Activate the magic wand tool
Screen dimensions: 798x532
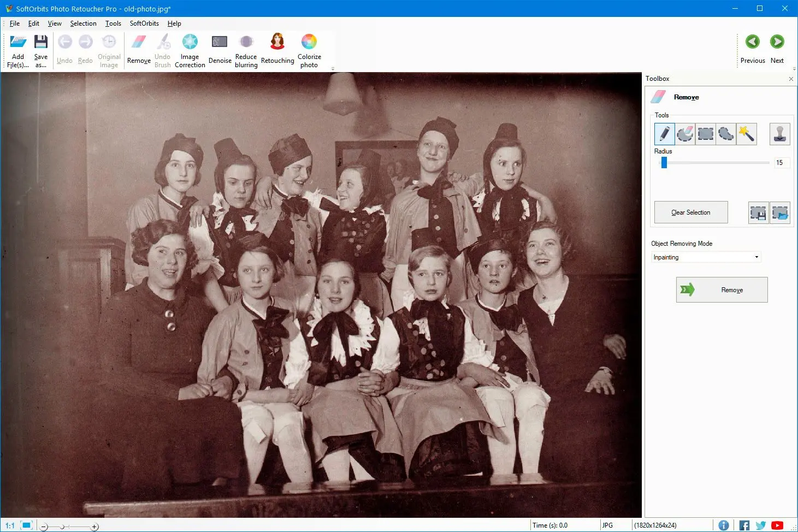point(746,134)
